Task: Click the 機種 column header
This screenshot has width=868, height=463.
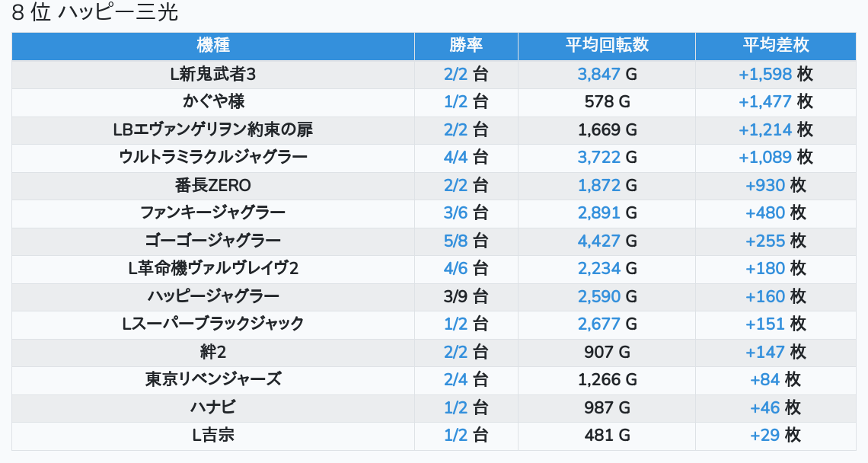Action: (212, 46)
